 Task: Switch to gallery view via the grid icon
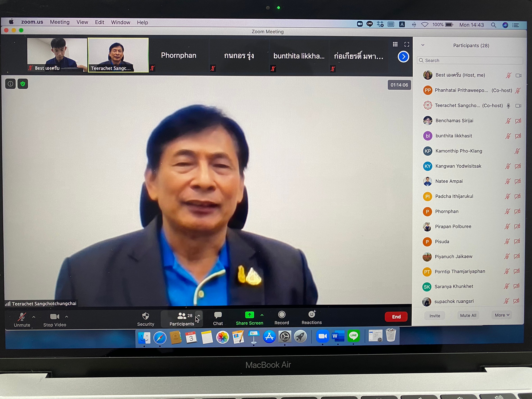pos(395,45)
